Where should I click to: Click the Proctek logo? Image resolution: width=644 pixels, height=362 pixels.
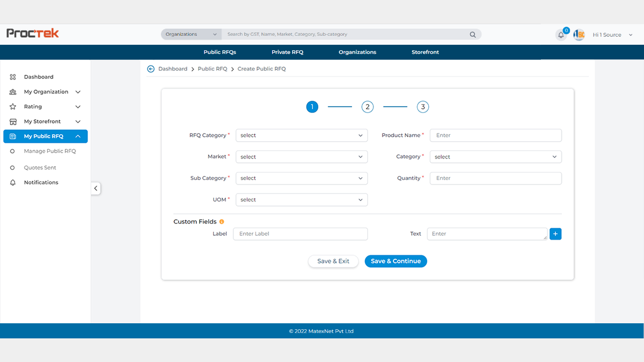(33, 33)
